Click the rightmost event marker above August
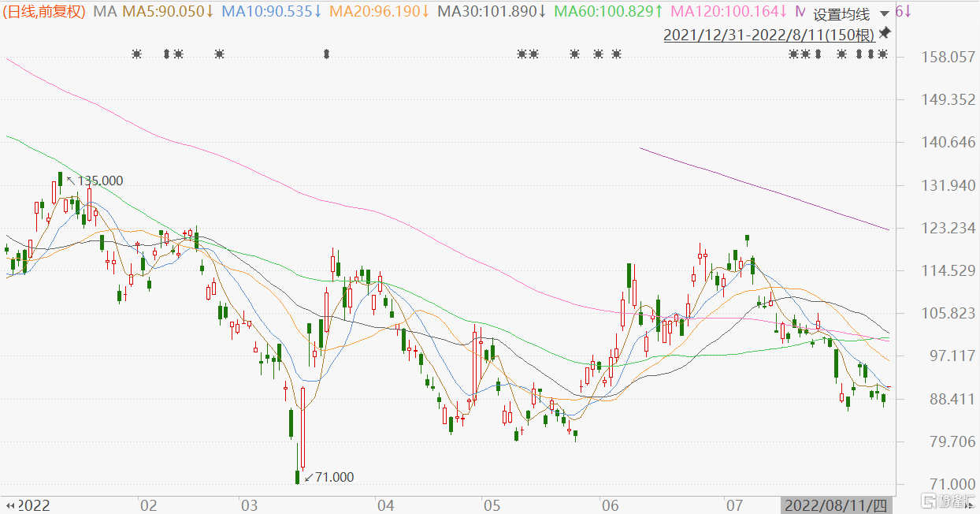Viewport: 980px width, 514px height. (882, 54)
